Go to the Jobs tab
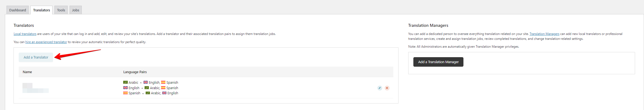The image size is (644, 110). (76, 10)
